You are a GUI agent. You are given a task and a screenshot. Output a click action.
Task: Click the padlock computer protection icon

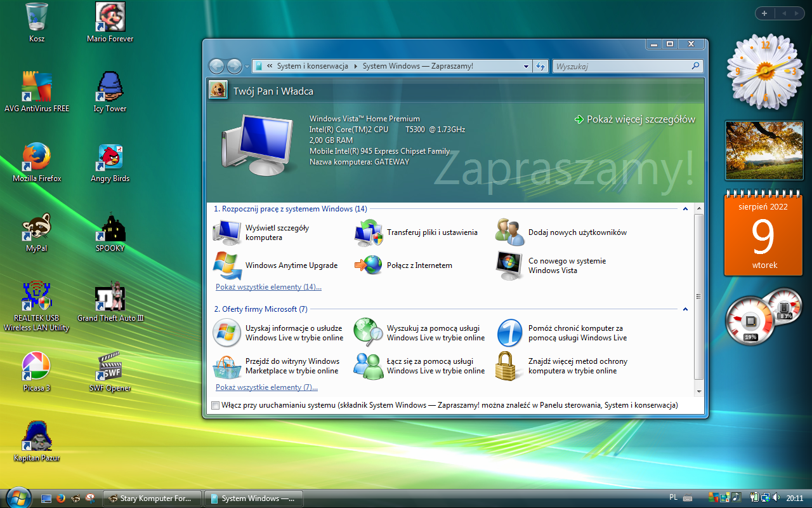(x=509, y=366)
